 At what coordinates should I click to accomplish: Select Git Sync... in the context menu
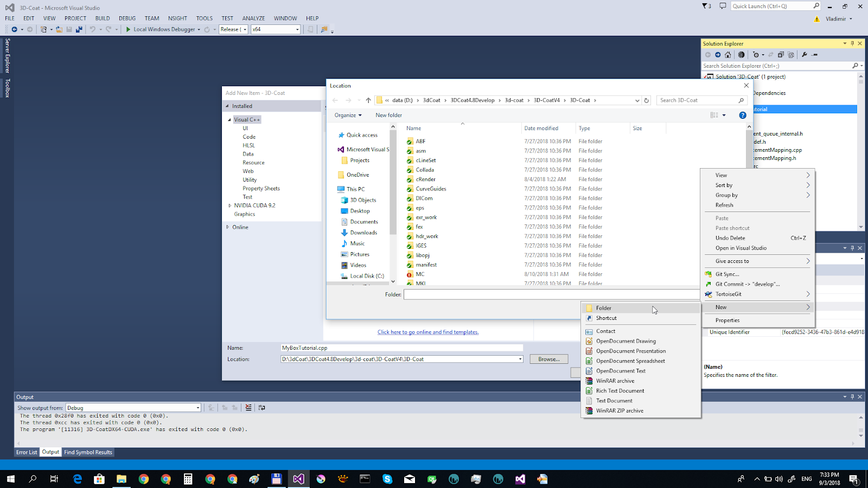757,274
